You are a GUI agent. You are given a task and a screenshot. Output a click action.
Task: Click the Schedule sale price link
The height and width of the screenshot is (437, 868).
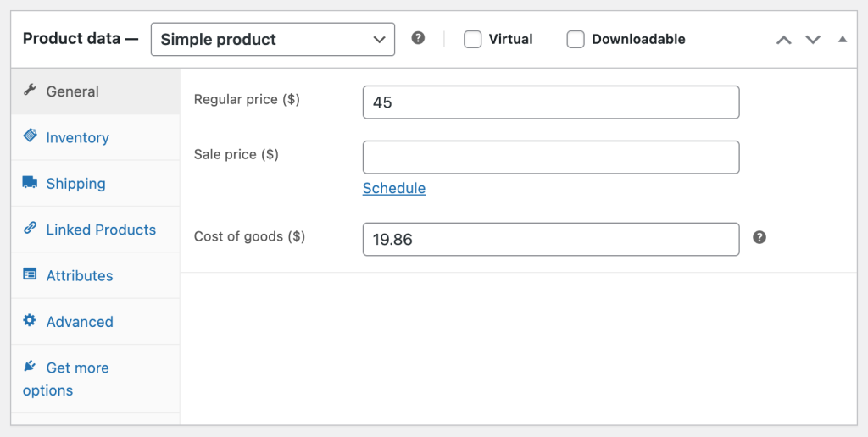click(394, 188)
